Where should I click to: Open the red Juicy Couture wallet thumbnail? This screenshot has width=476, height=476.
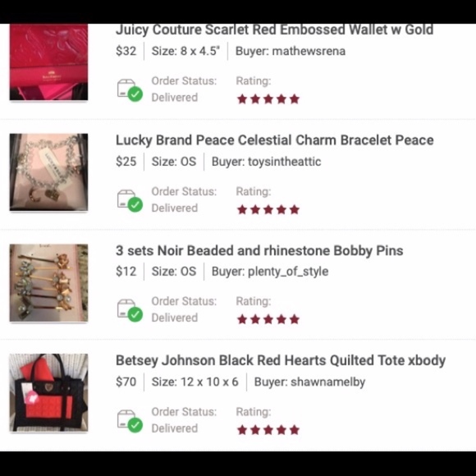pos(49,62)
